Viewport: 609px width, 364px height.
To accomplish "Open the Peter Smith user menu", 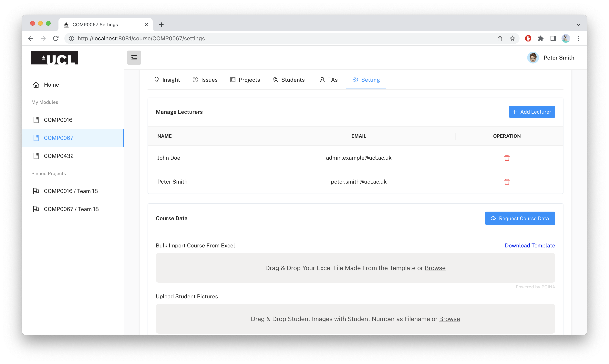I will (551, 58).
